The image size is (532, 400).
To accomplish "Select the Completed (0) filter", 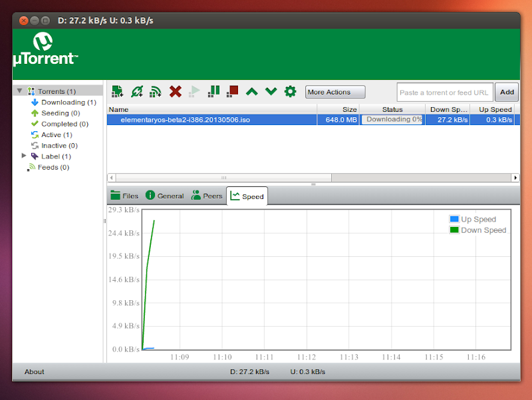I will point(65,124).
